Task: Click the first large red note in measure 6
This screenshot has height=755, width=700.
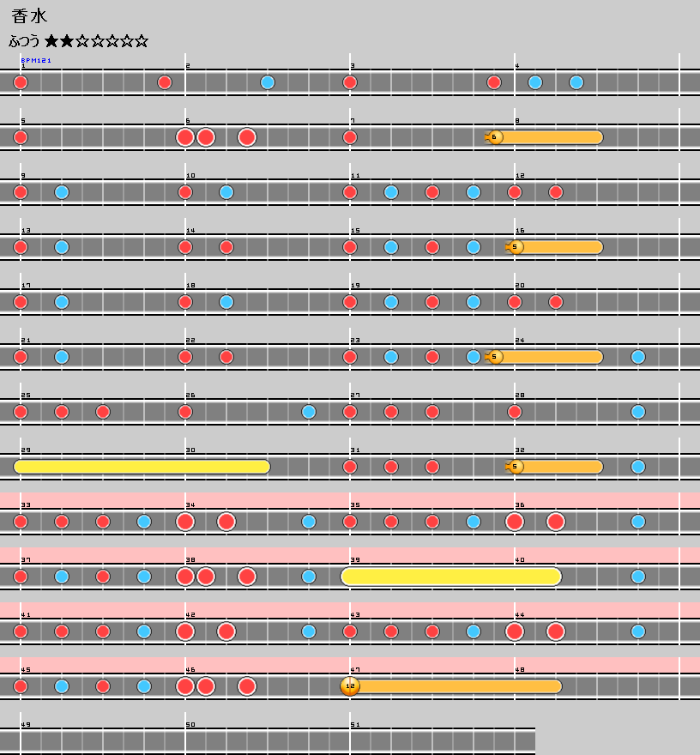Action: (x=185, y=137)
